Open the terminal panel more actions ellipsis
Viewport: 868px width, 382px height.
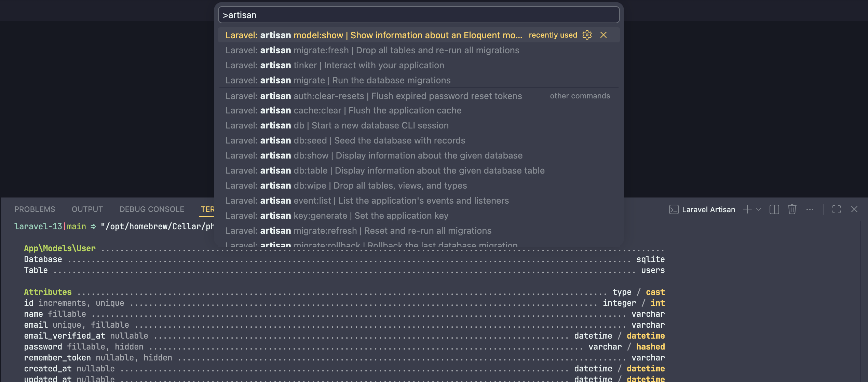(810, 209)
